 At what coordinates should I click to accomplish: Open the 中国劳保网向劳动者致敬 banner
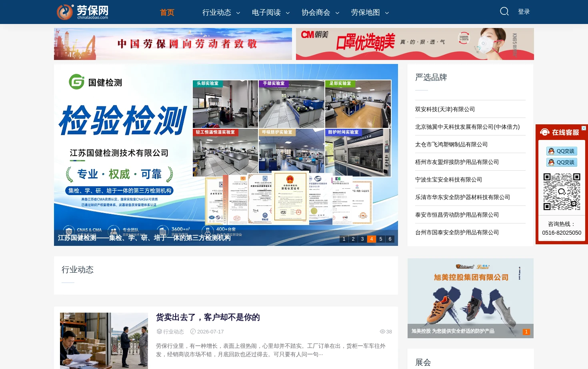[173, 44]
